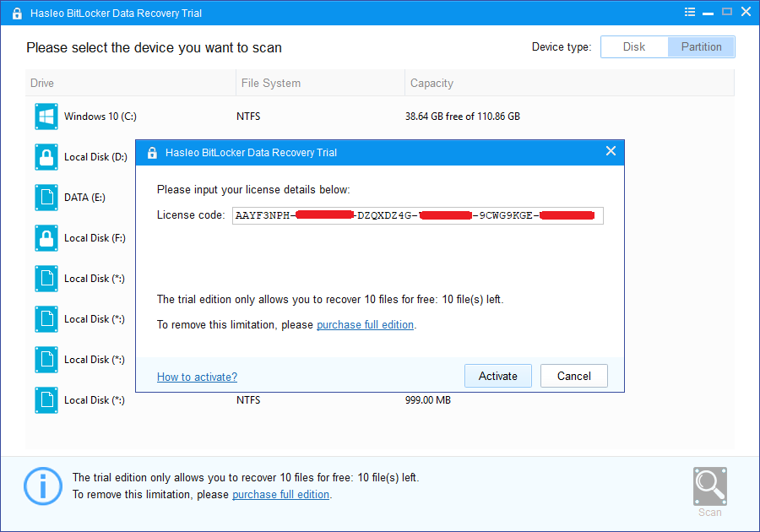Click the License code input field
The image size is (760, 532).
pos(418,215)
